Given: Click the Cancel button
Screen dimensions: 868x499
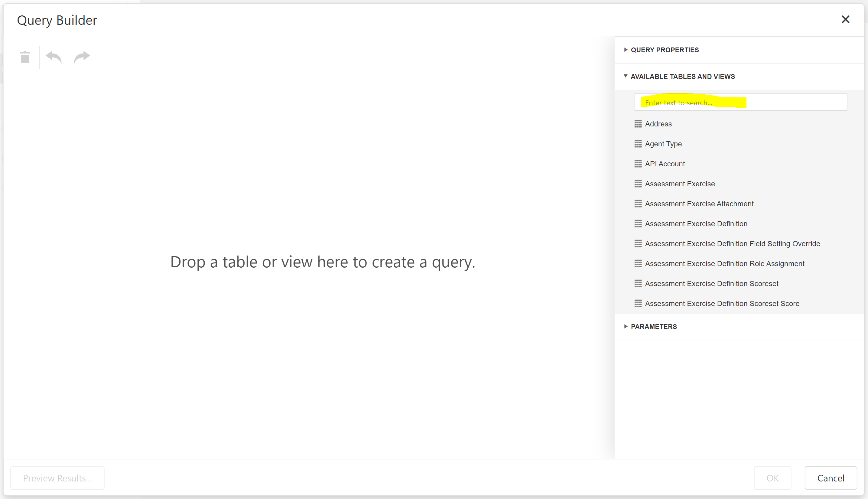Looking at the screenshot, I should click(830, 478).
